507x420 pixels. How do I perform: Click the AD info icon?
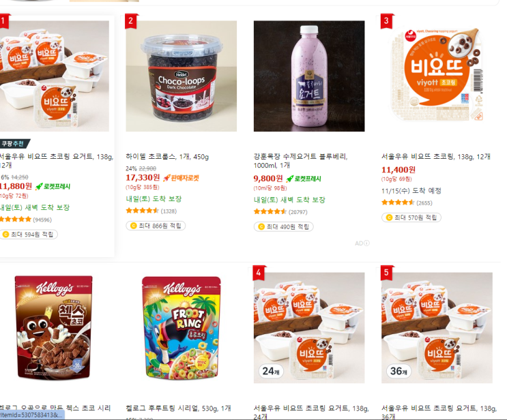(366, 243)
